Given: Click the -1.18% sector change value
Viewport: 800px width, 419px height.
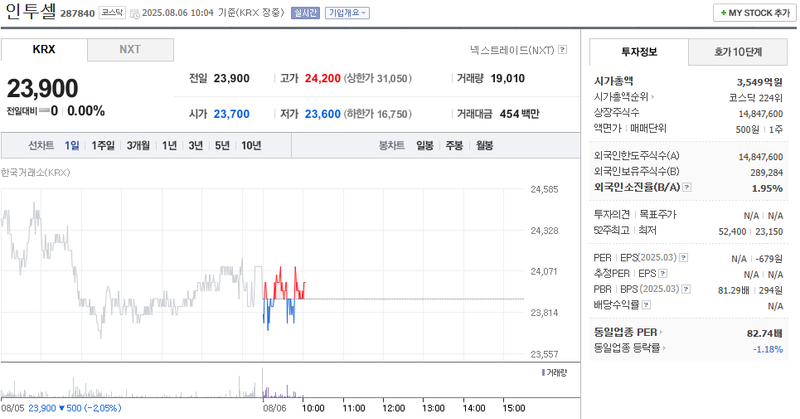Looking at the screenshot, I should coord(768,349).
